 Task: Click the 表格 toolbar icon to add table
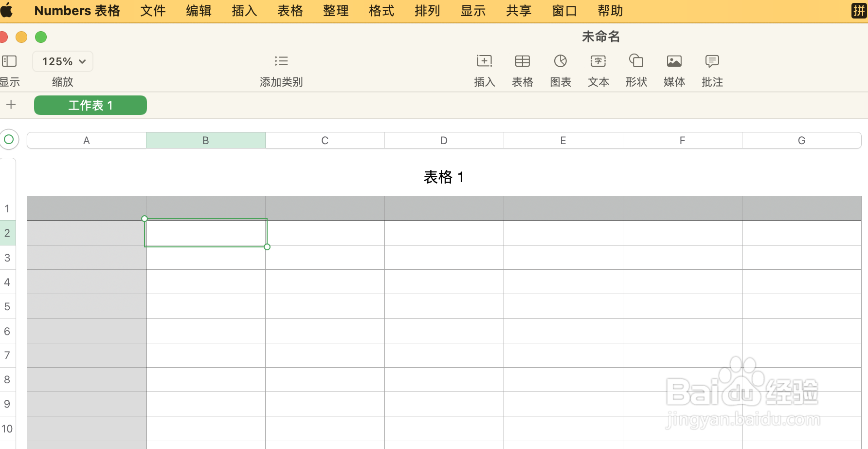522,70
